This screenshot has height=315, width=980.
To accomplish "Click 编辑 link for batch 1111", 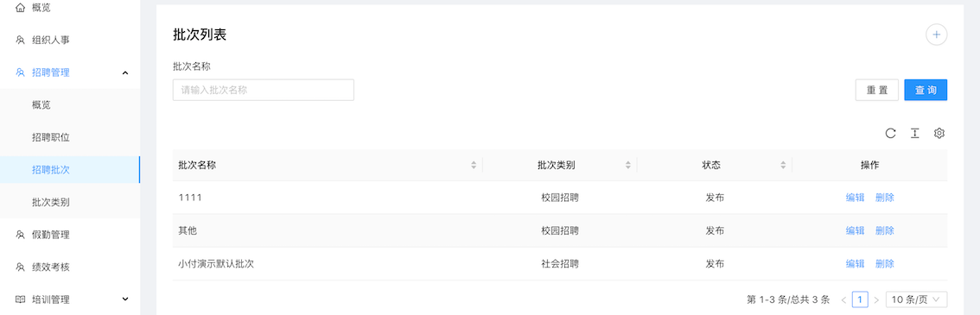I will pyautogui.click(x=855, y=198).
